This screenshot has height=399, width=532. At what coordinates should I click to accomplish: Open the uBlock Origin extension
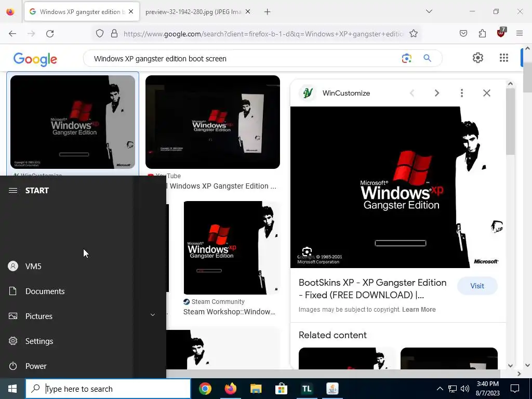tap(501, 33)
